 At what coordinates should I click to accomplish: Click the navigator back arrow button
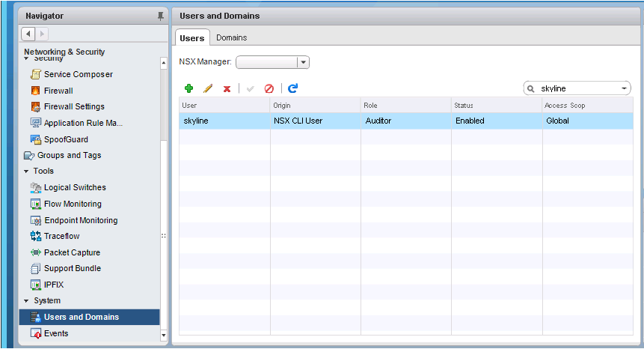pos(28,34)
